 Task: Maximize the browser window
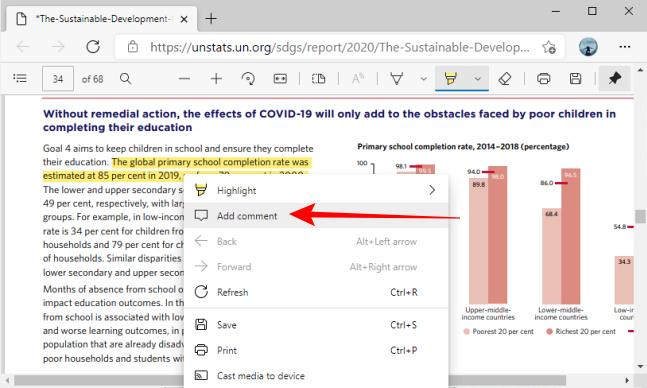click(x=592, y=11)
